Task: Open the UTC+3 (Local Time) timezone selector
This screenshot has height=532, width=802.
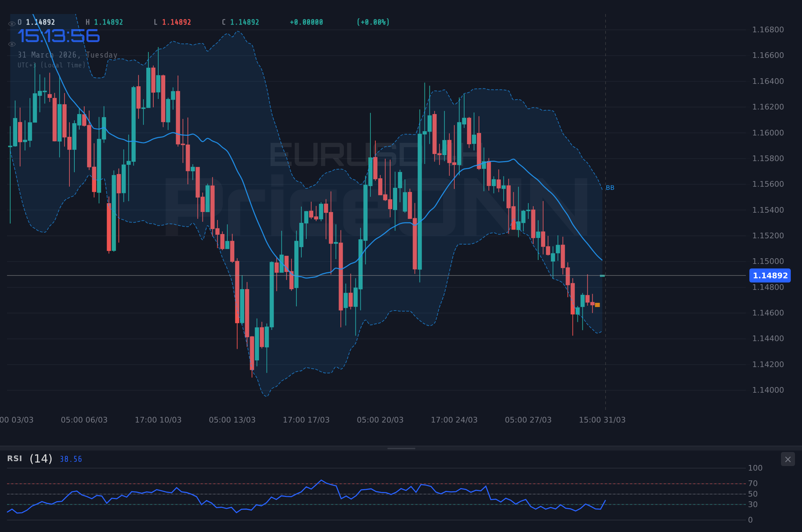Action: pos(51,65)
